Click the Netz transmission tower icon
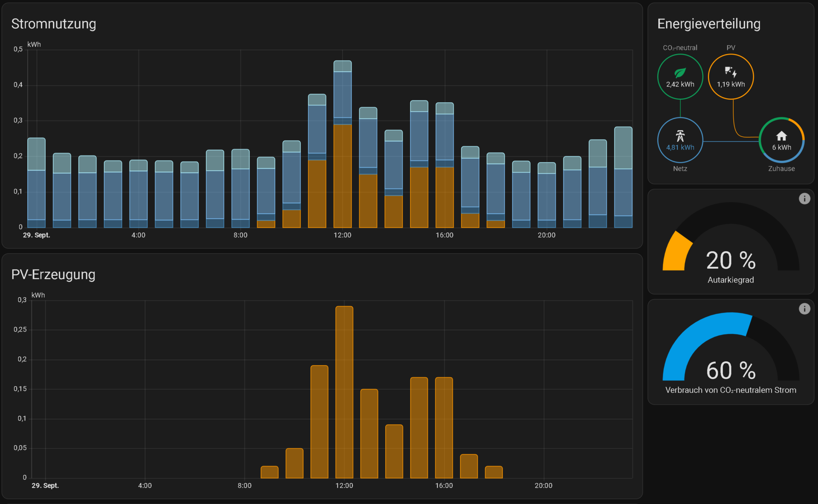 (x=680, y=136)
